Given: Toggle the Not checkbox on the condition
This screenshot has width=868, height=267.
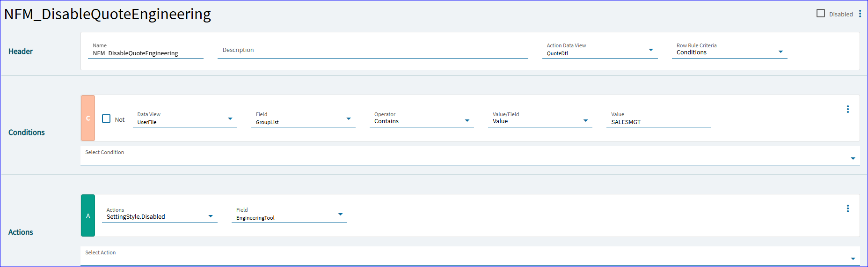Looking at the screenshot, I should coord(106,119).
